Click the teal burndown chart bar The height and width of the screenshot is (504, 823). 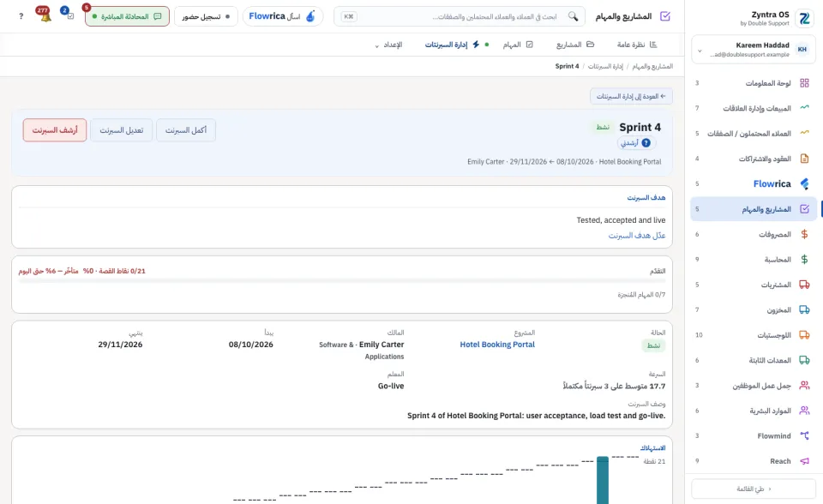coord(603,480)
